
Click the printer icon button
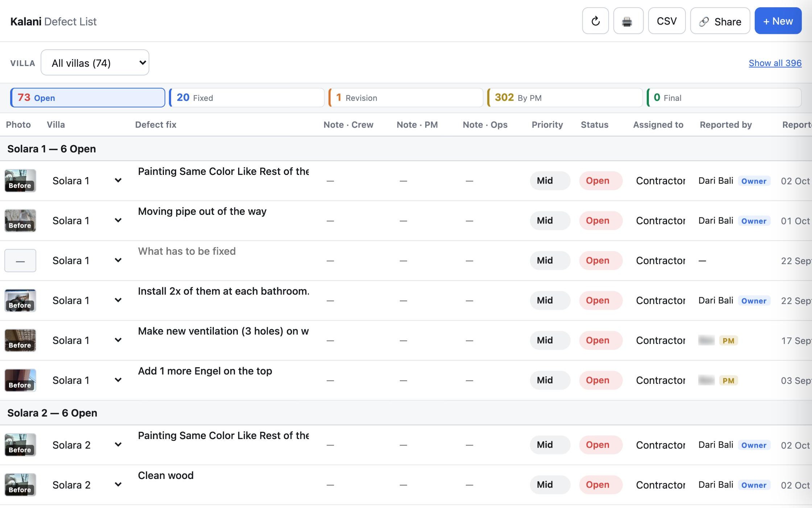point(628,21)
